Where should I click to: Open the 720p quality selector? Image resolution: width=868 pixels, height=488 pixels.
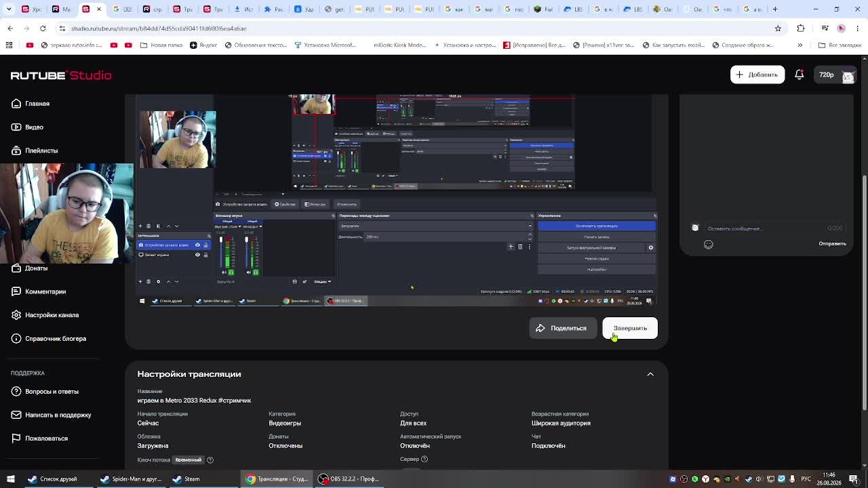pyautogui.click(x=826, y=75)
